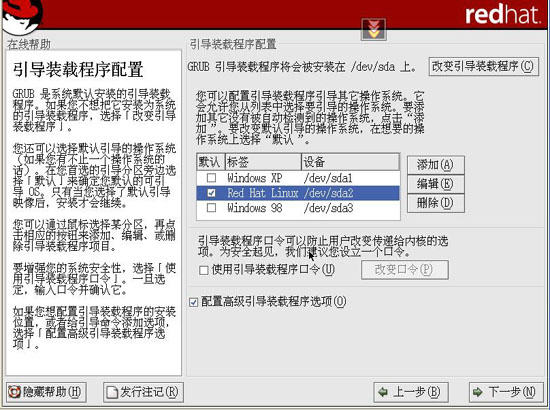Click the green forward arrow icon

click(x=477, y=392)
